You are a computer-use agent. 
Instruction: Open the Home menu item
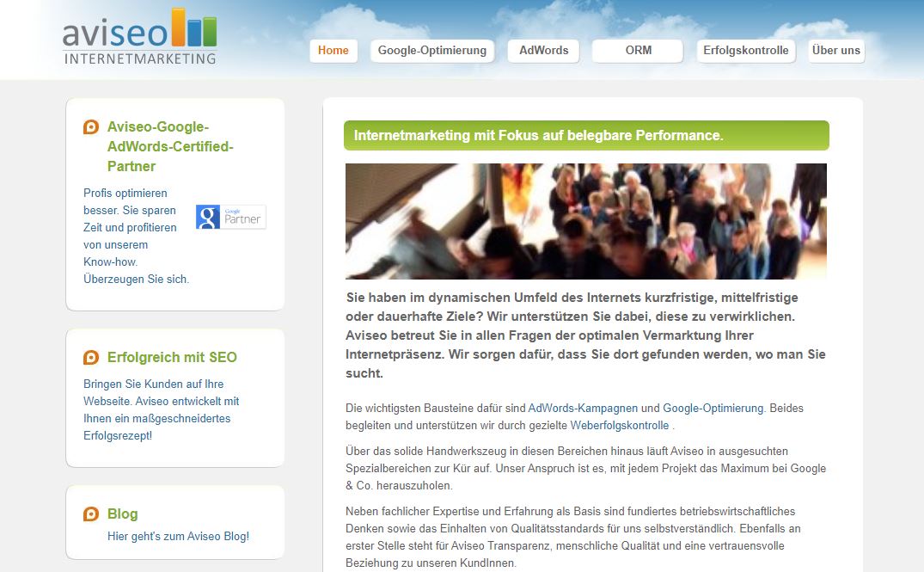point(333,51)
